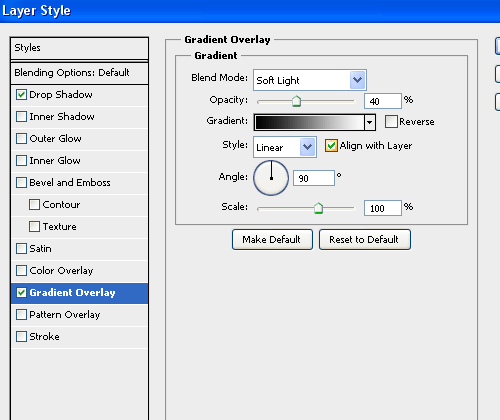Click the Angle dial control

click(x=271, y=178)
